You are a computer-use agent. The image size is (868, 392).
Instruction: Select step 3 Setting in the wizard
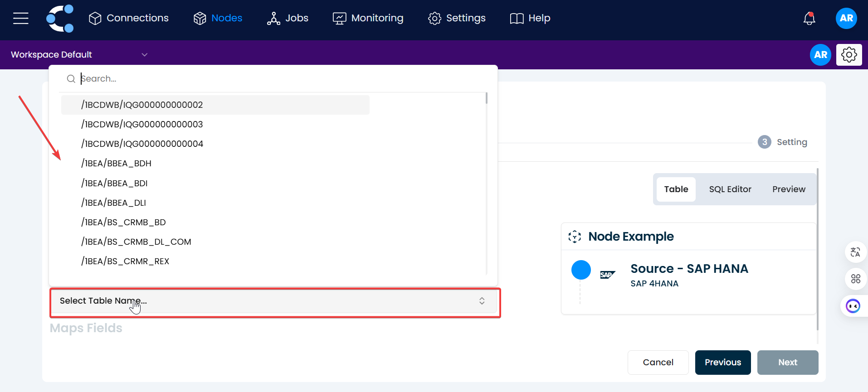coord(783,142)
